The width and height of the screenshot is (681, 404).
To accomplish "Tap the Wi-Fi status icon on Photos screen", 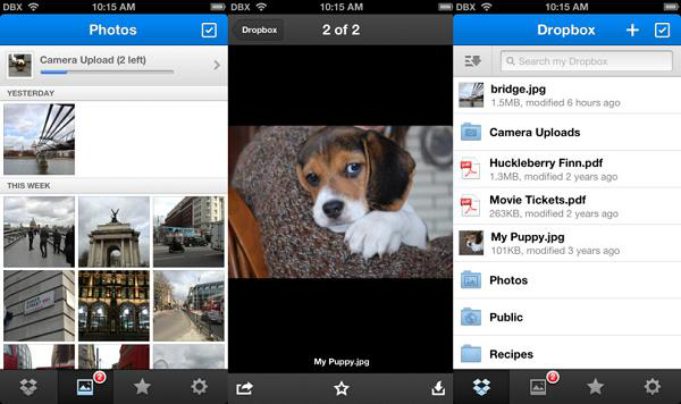I will (33, 7).
